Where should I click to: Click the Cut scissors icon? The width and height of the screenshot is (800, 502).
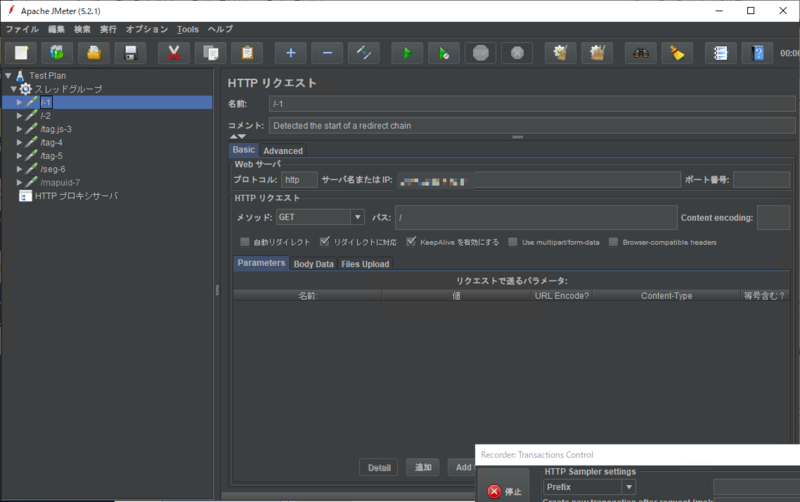click(x=173, y=53)
